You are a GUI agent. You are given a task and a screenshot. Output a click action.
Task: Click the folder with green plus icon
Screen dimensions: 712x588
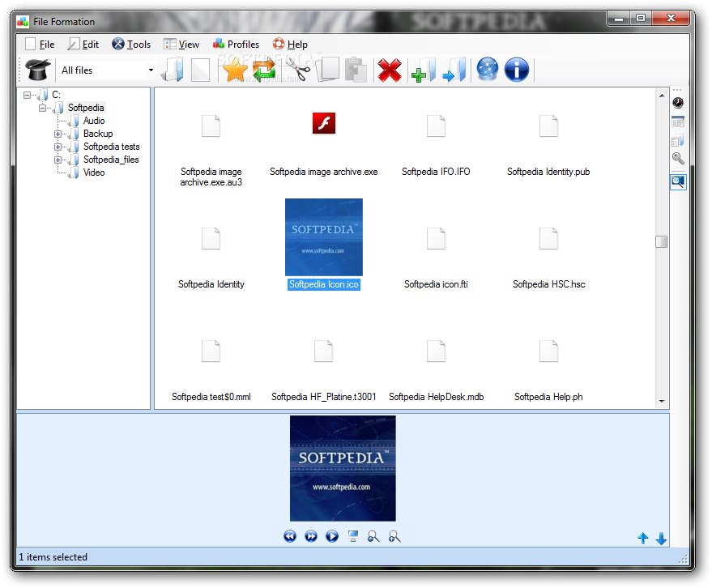click(x=424, y=70)
